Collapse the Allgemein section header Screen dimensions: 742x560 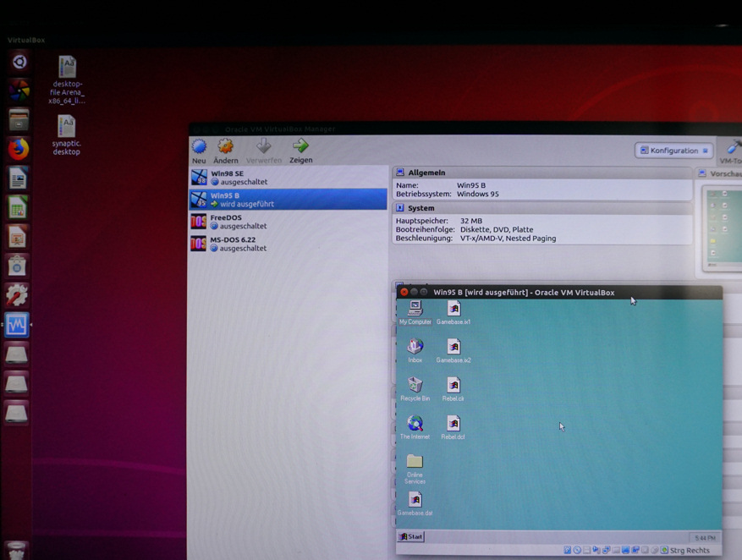pos(427,173)
